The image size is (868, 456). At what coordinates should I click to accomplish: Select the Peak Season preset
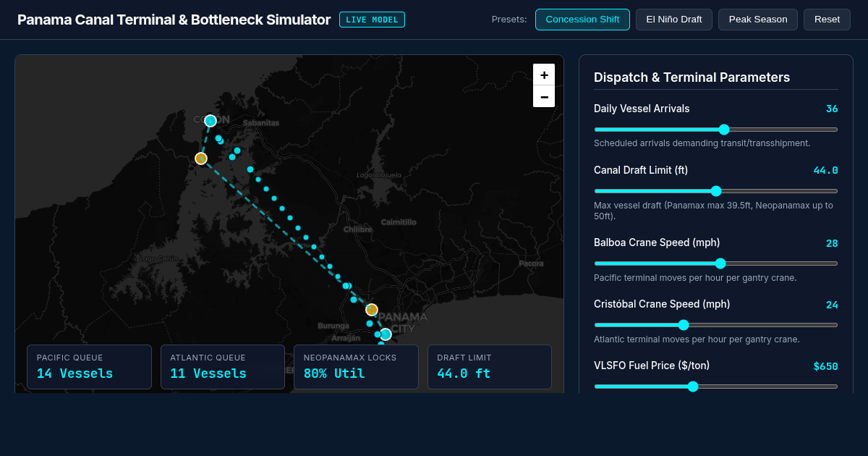(x=758, y=20)
